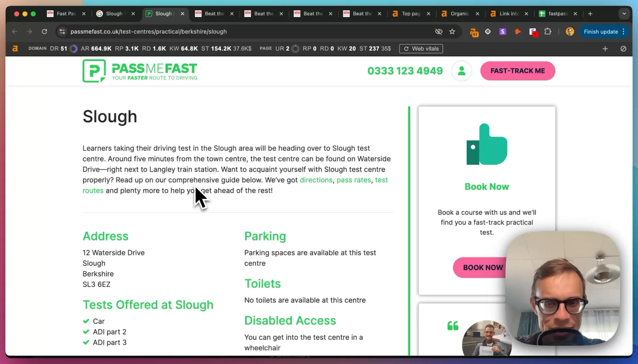Image resolution: width=638 pixels, height=364 pixels.
Task: Switch to the Organic Ahrefs tab
Action: click(460, 13)
